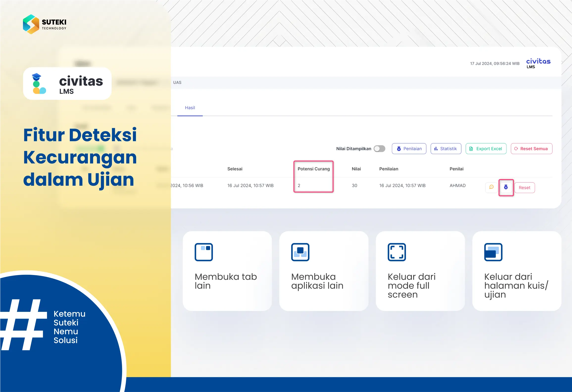
Task: Select the Membuka aplikasi lain card icon
Action: (x=300, y=252)
